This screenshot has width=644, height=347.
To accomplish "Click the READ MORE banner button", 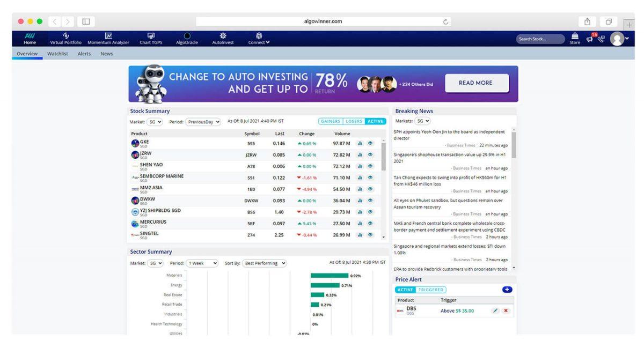I will [x=477, y=83].
